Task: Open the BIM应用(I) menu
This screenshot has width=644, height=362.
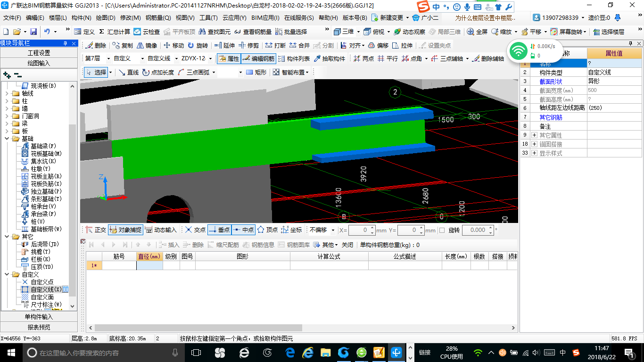Action: [265, 18]
